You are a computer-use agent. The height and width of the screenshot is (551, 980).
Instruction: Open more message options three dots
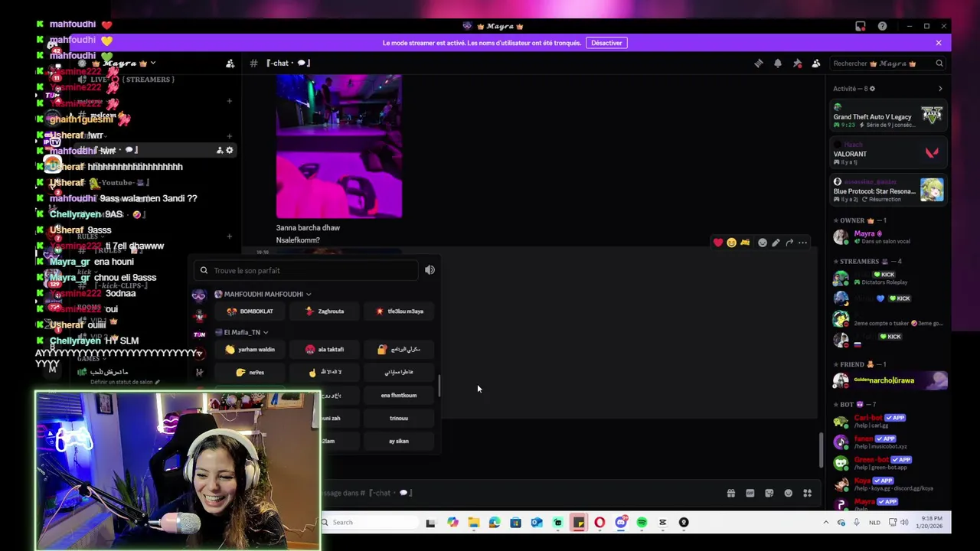click(x=802, y=243)
